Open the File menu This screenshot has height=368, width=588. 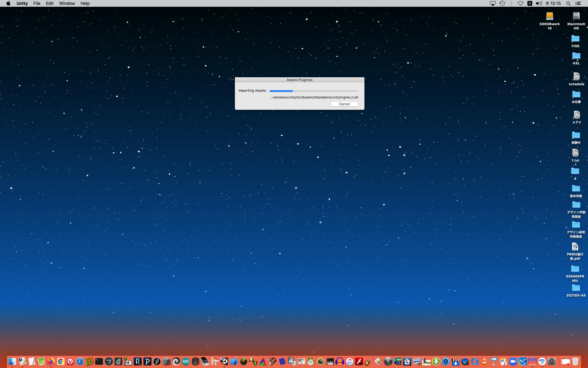(x=37, y=3)
